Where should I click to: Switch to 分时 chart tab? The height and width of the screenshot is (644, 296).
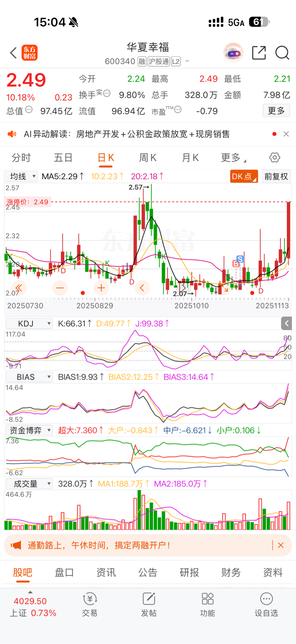click(21, 157)
